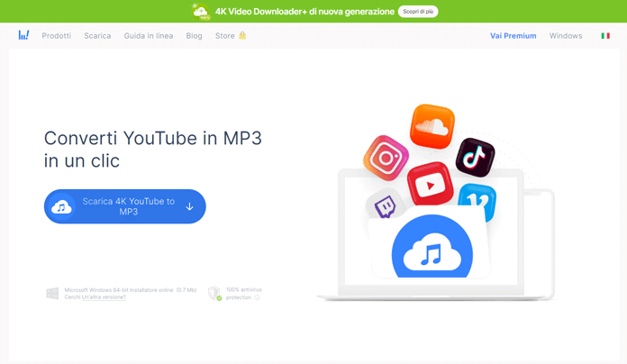Open the Scarica menu
Viewport: 627px width, 364px height.
point(97,36)
